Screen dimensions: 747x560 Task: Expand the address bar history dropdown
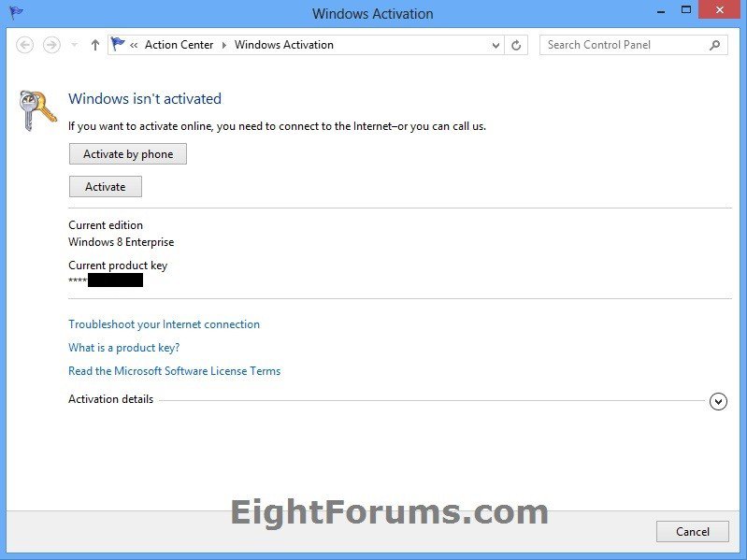(x=496, y=45)
